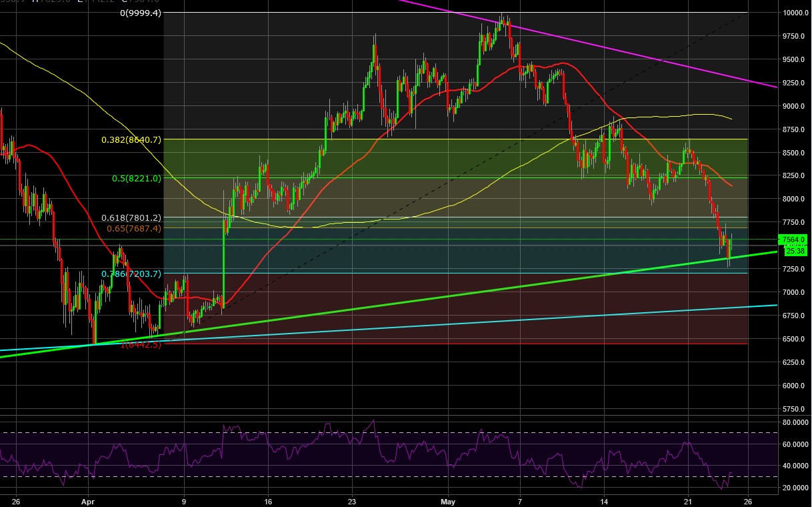
Task: Click the Apr label on time axis
Action: [88, 500]
